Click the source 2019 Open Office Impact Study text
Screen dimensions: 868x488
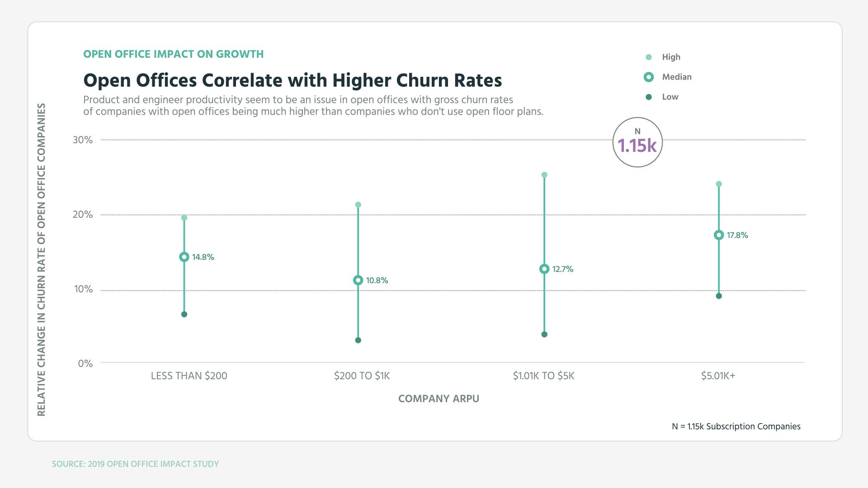coord(135,464)
